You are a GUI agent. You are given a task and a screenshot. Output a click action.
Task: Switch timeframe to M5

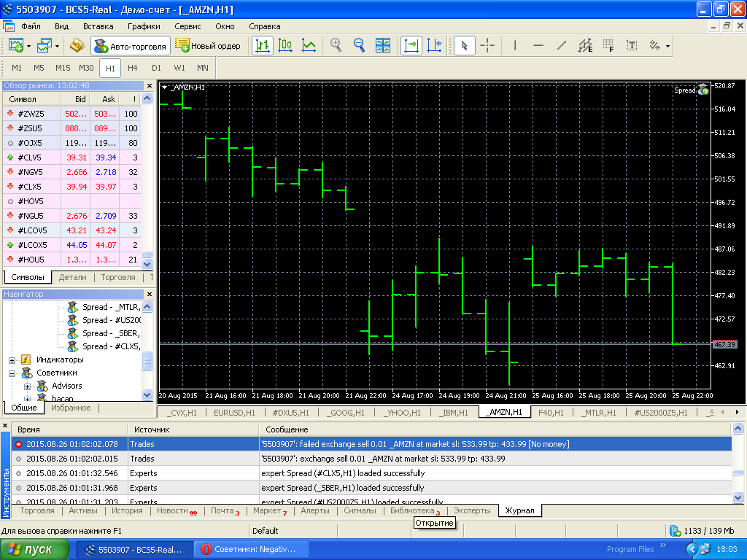[x=39, y=67]
